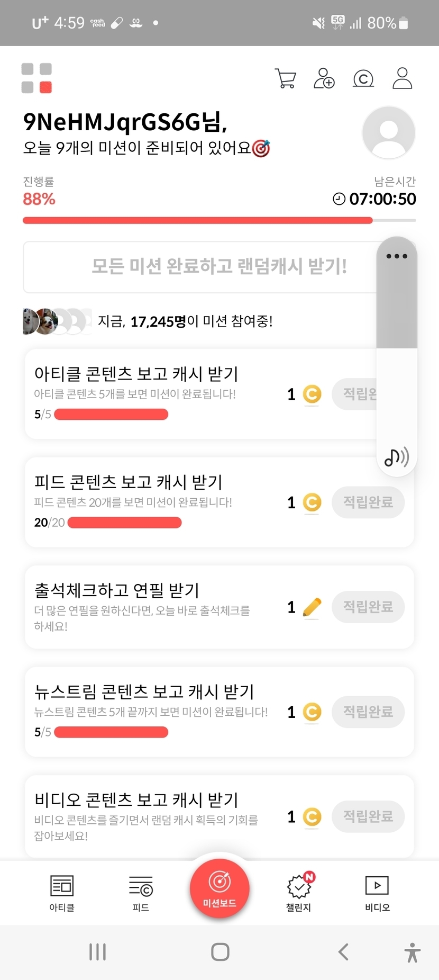The height and width of the screenshot is (980, 439).
Task: Open the 챌린지 tab
Action: tap(299, 893)
